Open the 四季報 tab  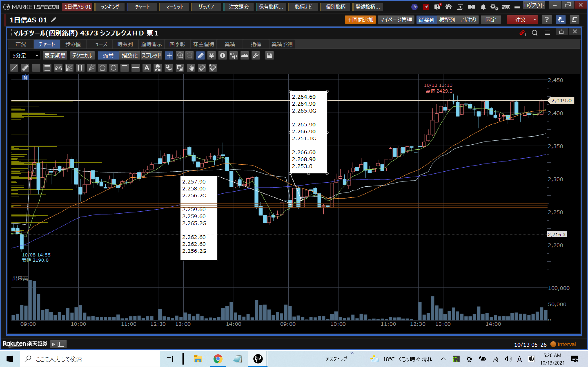[x=177, y=44]
